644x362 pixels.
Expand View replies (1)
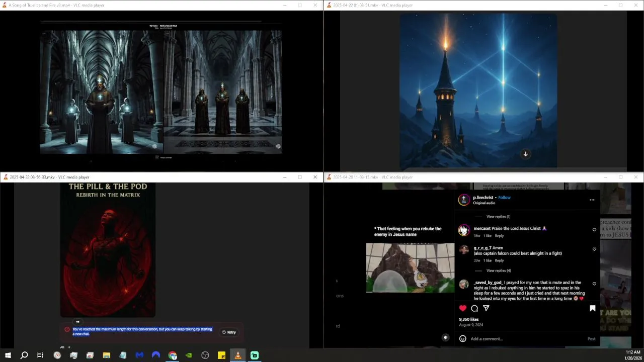click(498, 217)
